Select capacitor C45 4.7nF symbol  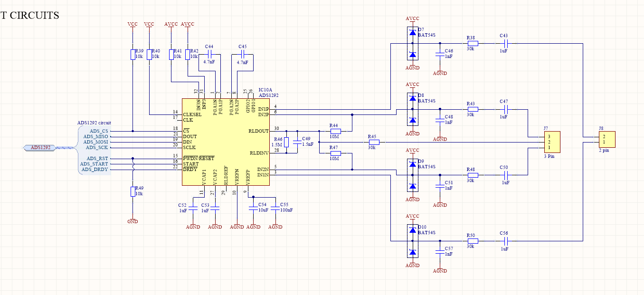(243, 55)
